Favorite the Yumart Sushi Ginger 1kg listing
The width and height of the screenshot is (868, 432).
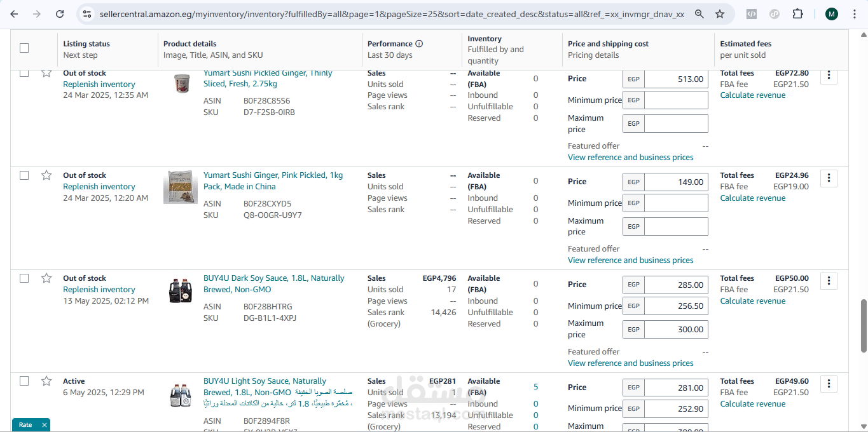pyautogui.click(x=46, y=175)
